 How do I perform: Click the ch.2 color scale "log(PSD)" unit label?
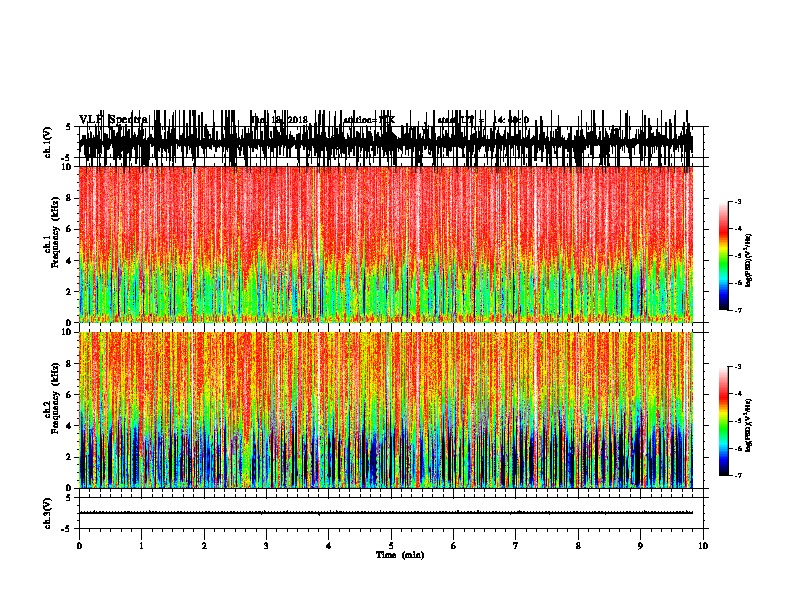748,426
